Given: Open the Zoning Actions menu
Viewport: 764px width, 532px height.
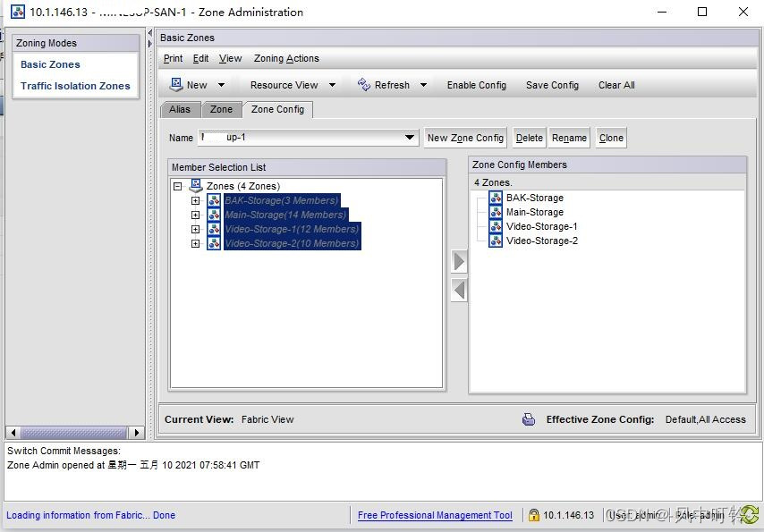Looking at the screenshot, I should (286, 58).
